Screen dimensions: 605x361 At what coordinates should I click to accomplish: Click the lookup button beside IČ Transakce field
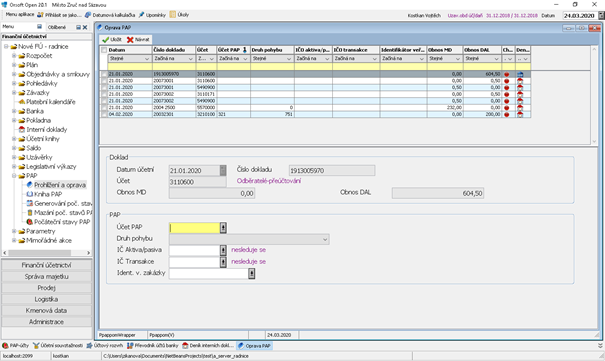pyautogui.click(x=223, y=262)
